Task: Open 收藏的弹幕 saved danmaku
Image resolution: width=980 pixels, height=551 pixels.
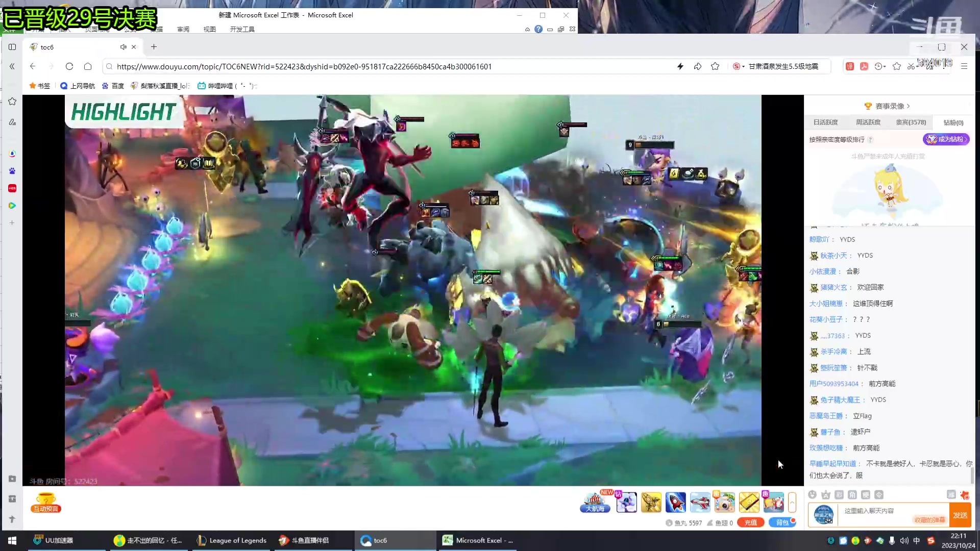Action: coord(929,520)
